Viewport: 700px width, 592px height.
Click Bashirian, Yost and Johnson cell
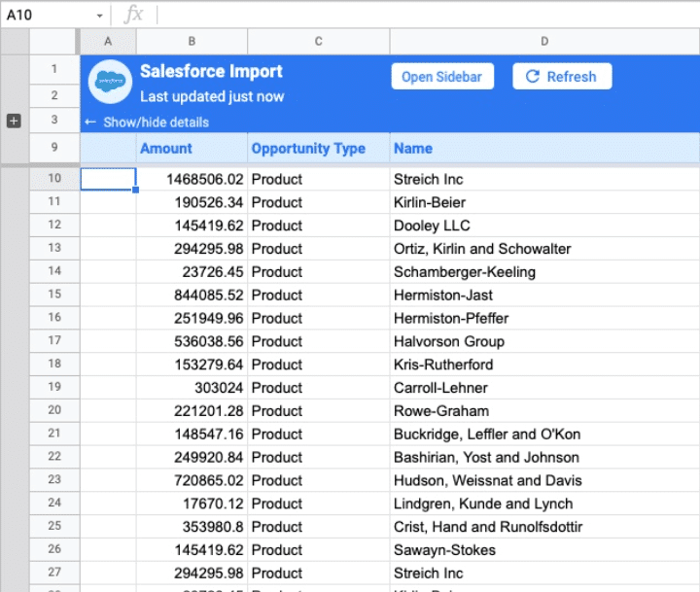544,458
